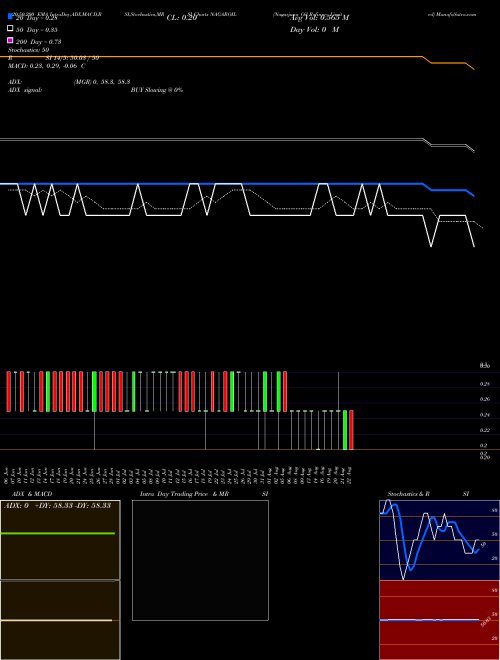Click the blue stochastics chart panel
This screenshot has height=660, width=500.
439,540
